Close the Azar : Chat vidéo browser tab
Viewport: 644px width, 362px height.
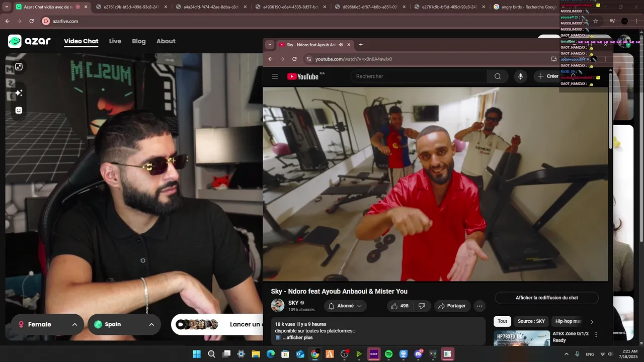[x=86, y=7]
